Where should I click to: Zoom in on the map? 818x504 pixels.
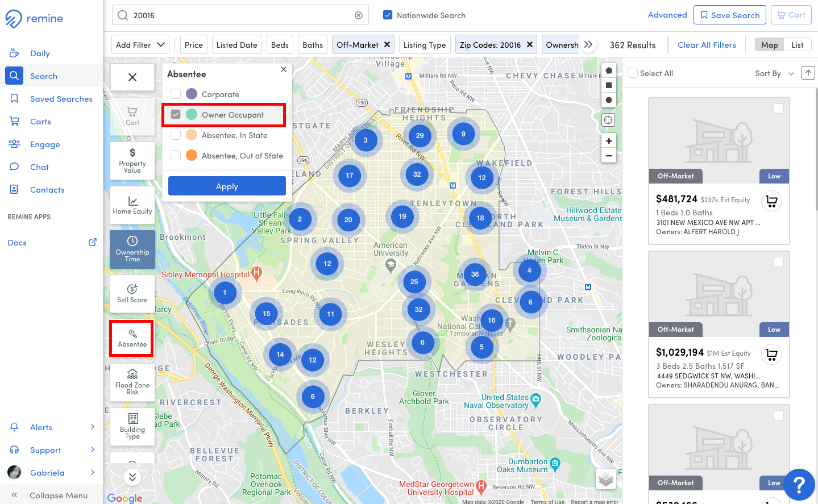click(609, 141)
